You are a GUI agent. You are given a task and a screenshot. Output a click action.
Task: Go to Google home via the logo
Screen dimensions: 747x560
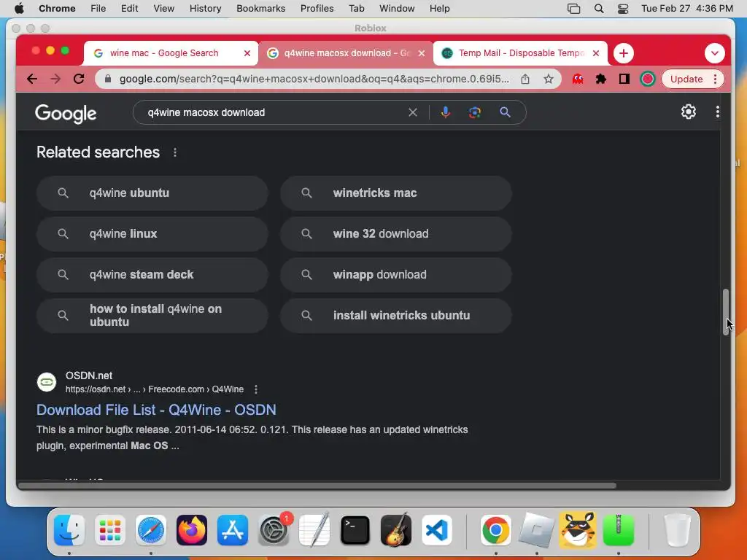point(66,113)
